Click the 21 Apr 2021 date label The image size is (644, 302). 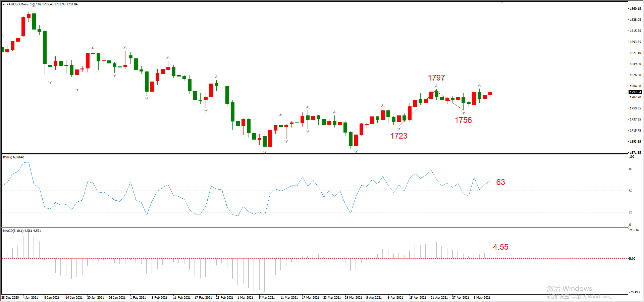coord(439,298)
